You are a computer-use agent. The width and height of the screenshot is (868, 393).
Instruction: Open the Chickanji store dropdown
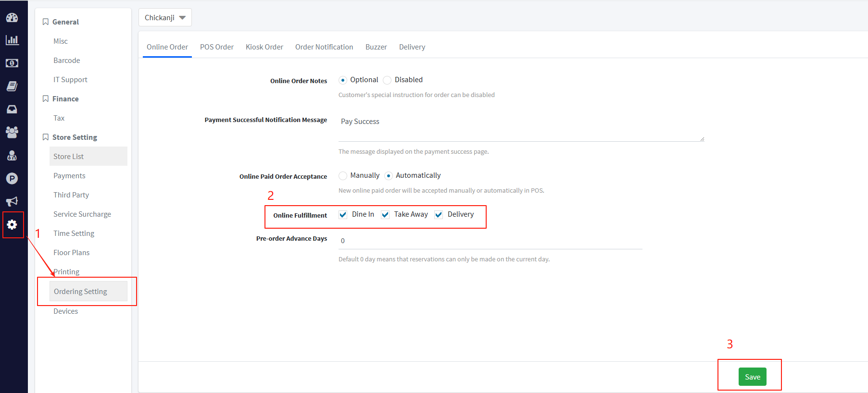pyautogui.click(x=165, y=18)
